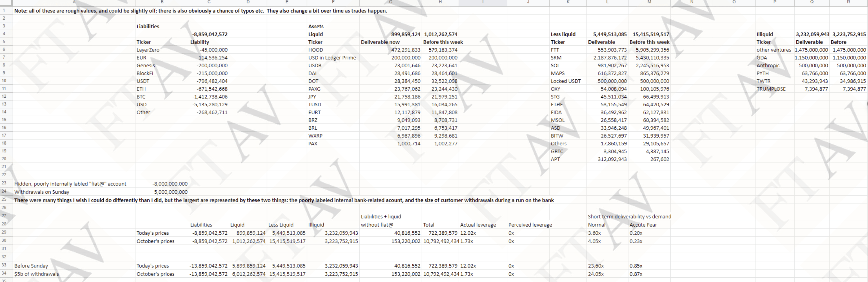The height and width of the screenshot is (282, 868).
Task: Select the ASD ticker cell
Action: [555, 128]
